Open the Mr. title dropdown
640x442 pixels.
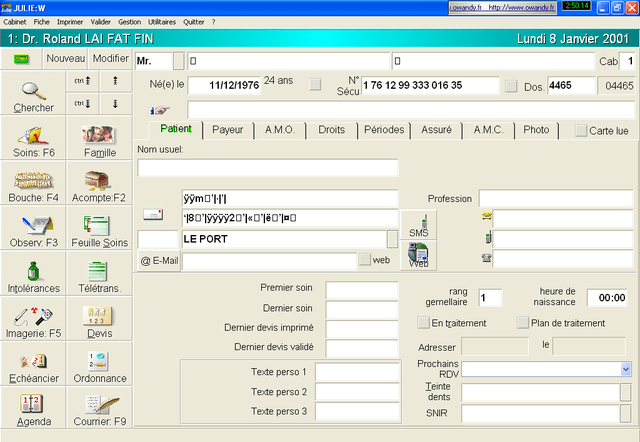[178, 62]
